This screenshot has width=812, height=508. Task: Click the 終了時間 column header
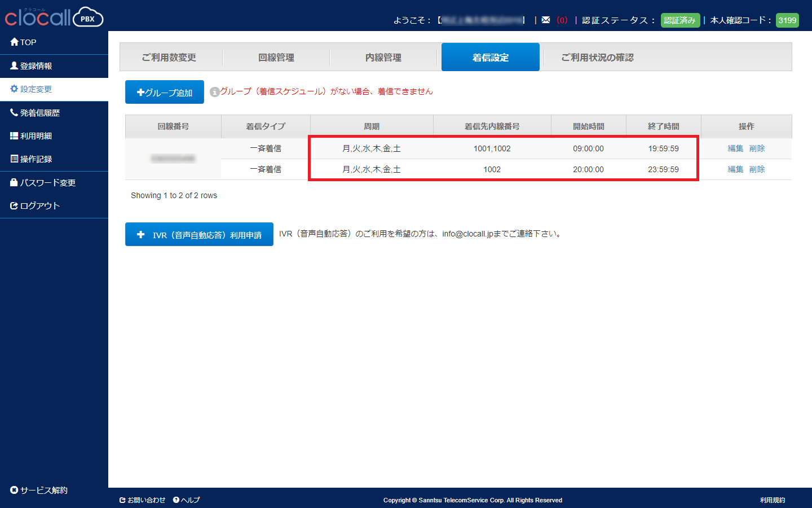664,126
